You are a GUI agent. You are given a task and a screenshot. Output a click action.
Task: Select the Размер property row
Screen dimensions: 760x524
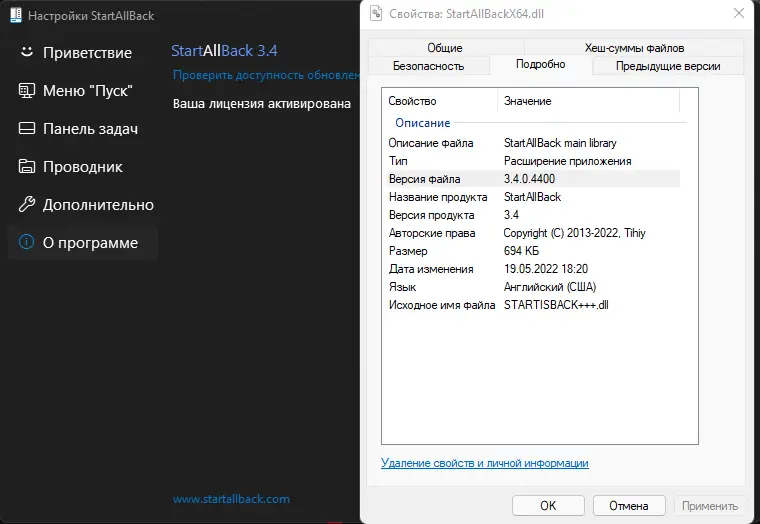(x=532, y=251)
